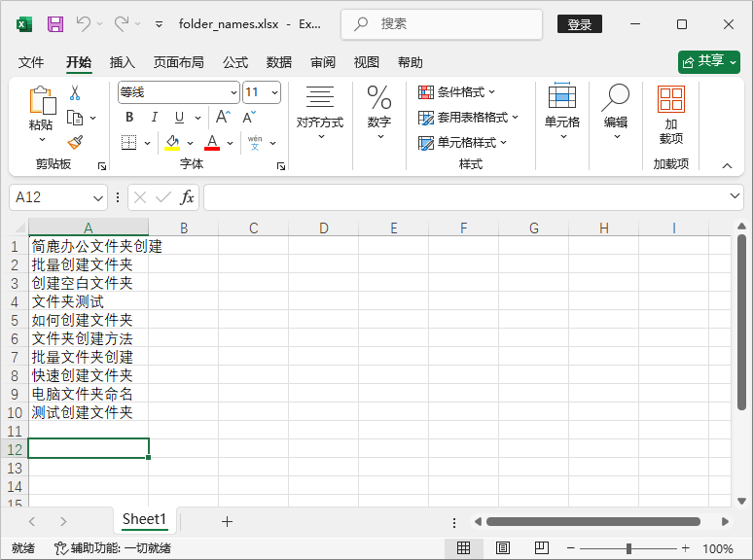753x560 pixels.
Task: Undo the last action
Action: click(84, 23)
